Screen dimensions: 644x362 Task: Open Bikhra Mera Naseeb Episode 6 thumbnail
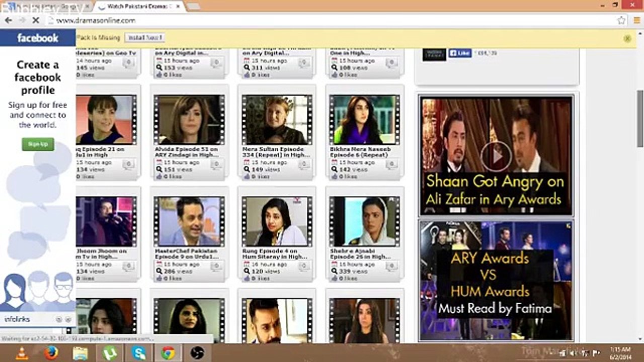(x=364, y=120)
